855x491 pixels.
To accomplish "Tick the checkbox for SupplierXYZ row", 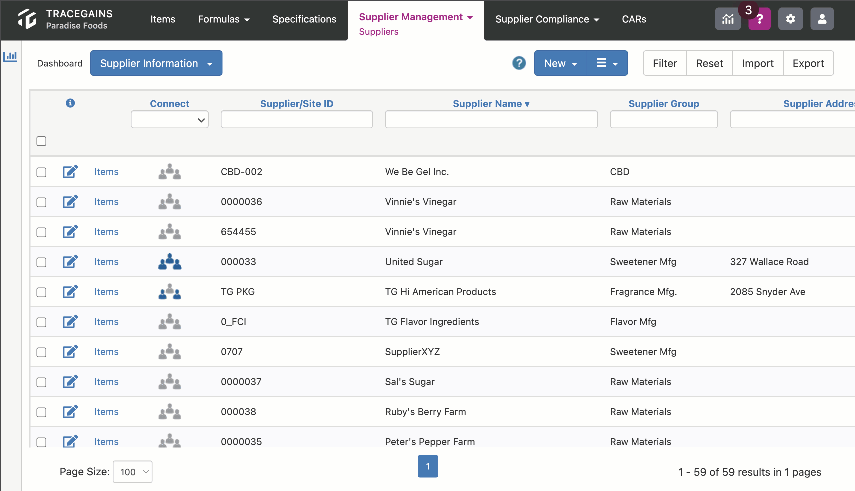I will point(41,352).
